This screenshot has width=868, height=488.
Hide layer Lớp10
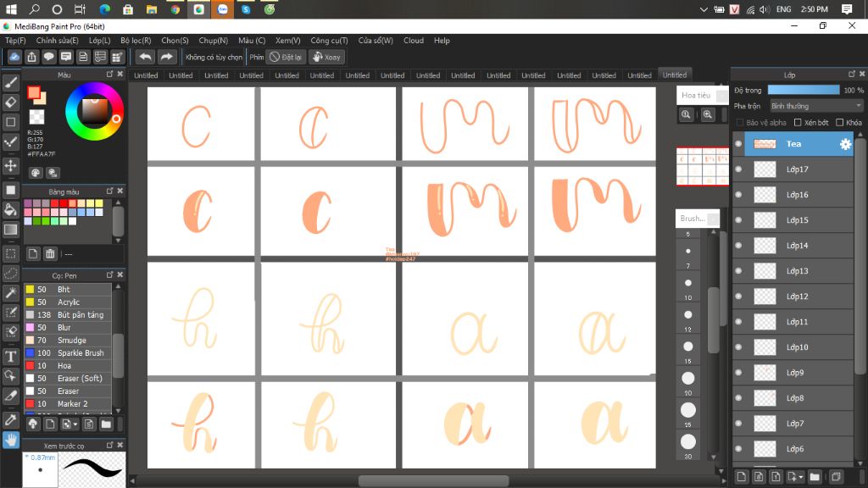(738, 347)
